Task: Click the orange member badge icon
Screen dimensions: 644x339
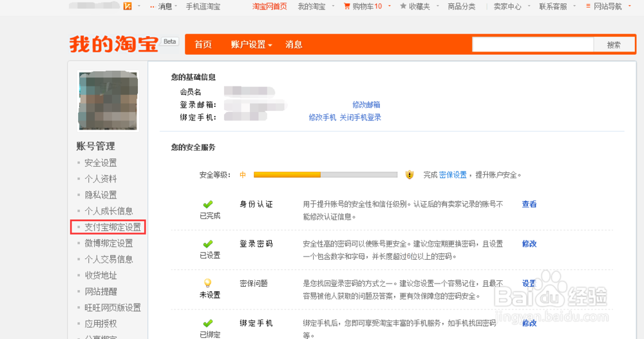Action: click(128, 6)
